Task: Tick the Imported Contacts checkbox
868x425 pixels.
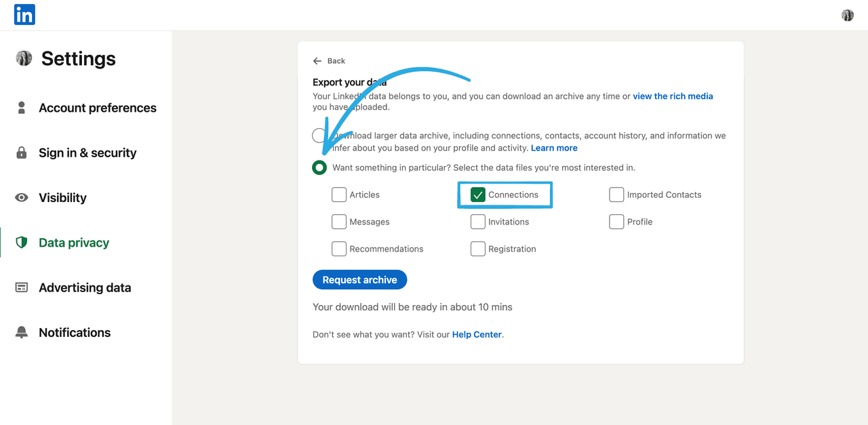Action: point(616,195)
